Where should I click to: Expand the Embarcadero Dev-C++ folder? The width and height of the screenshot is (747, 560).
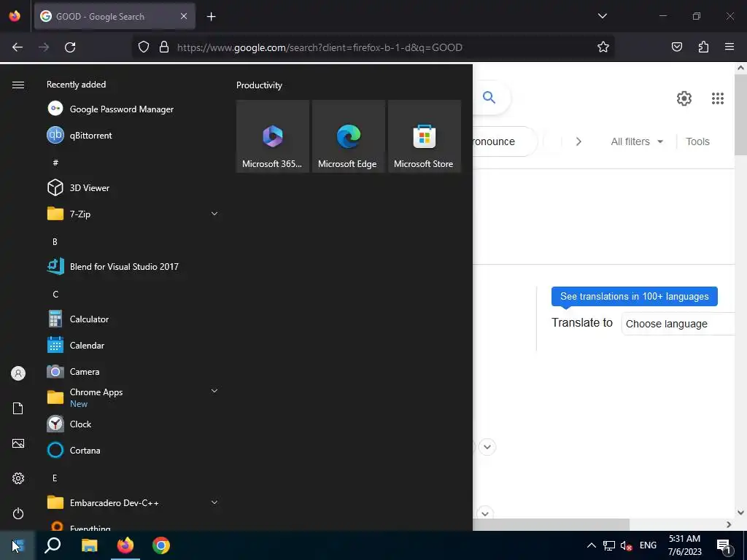[x=133, y=503]
